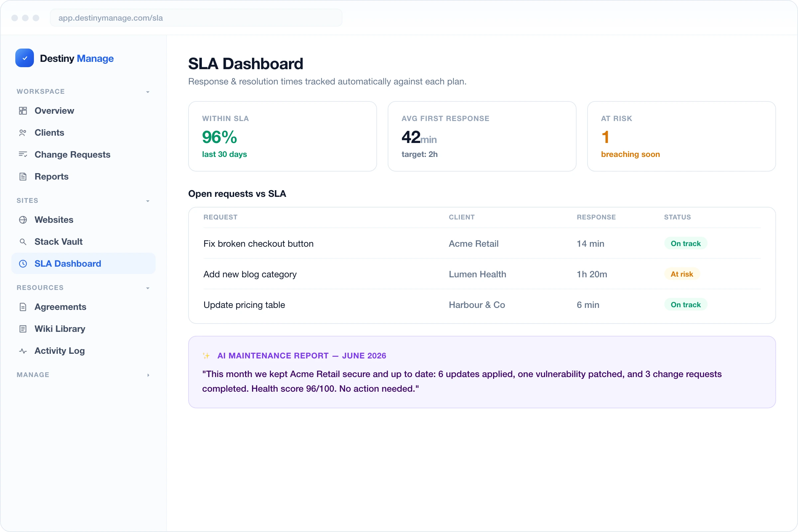Open Wiki Library
The image size is (798, 532).
click(x=83, y=329)
